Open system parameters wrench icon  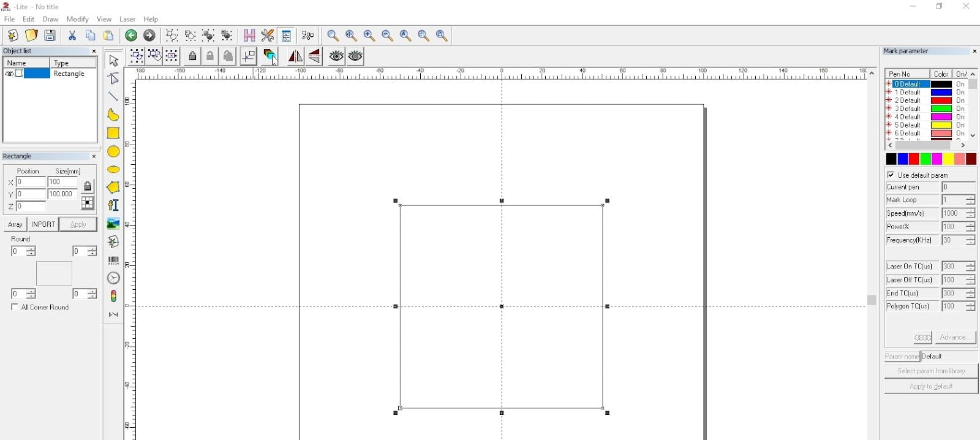(x=268, y=36)
